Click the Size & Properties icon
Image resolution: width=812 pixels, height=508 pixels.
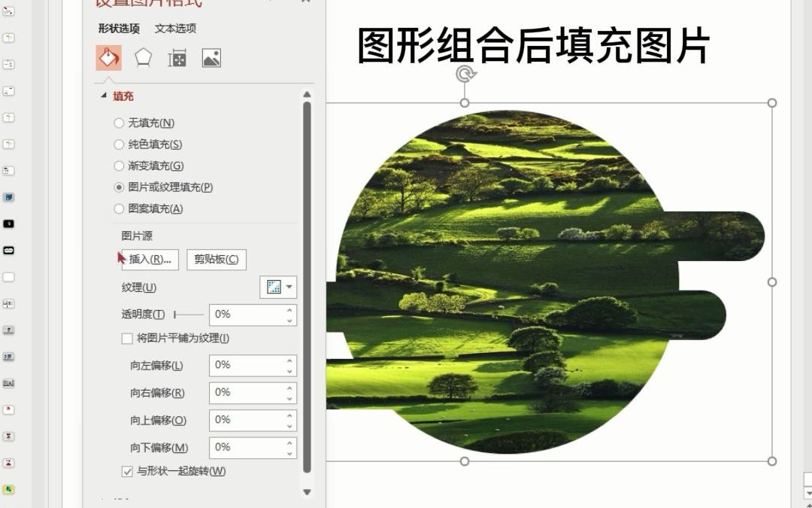176,56
